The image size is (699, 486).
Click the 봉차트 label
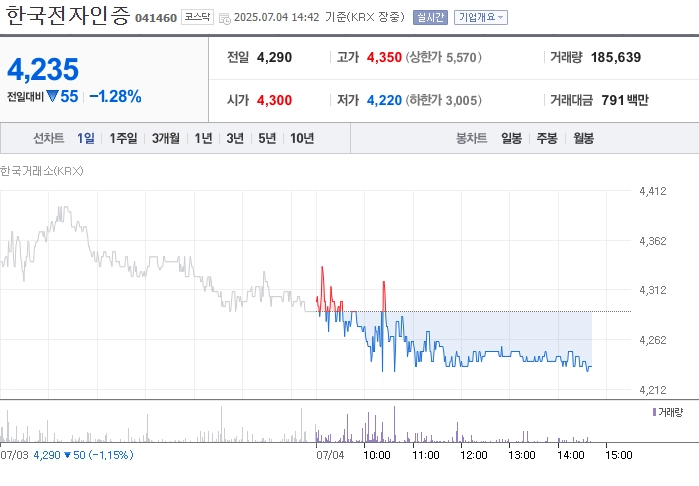pyautogui.click(x=471, y=138)
